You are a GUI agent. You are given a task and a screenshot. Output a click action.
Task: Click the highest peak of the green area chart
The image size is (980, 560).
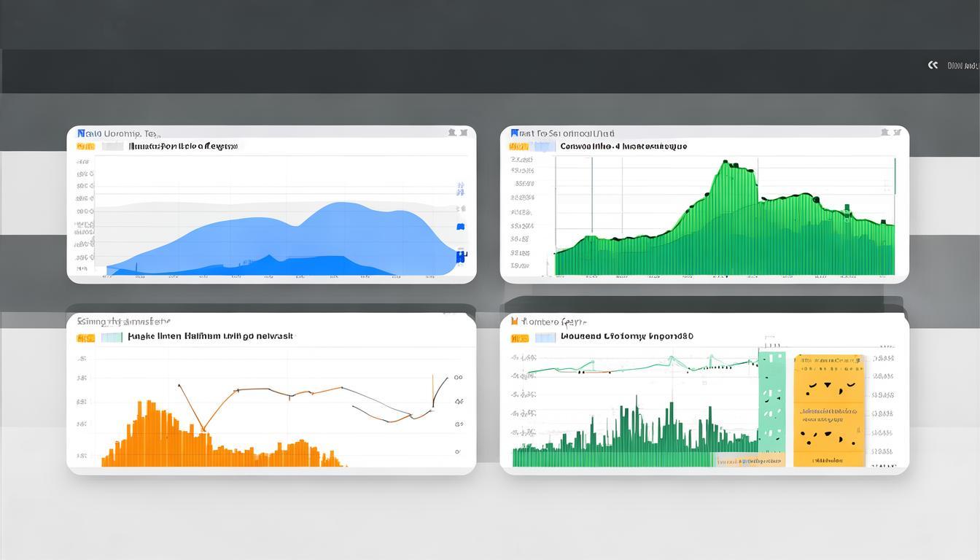726,163
